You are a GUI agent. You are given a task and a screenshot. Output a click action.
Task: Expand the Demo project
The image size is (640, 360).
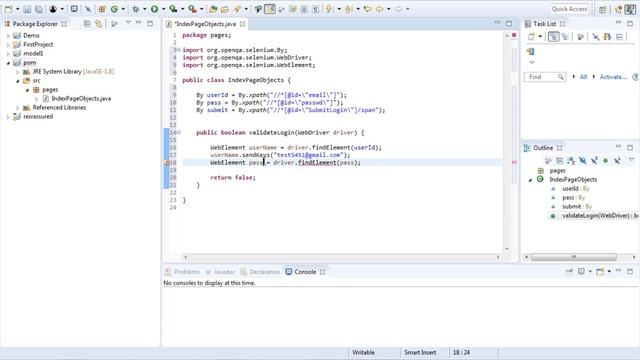[x=8, y=36]
